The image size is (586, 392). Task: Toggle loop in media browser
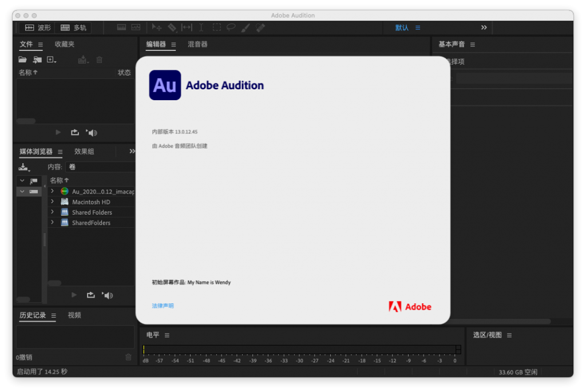[x=91, y=295]
